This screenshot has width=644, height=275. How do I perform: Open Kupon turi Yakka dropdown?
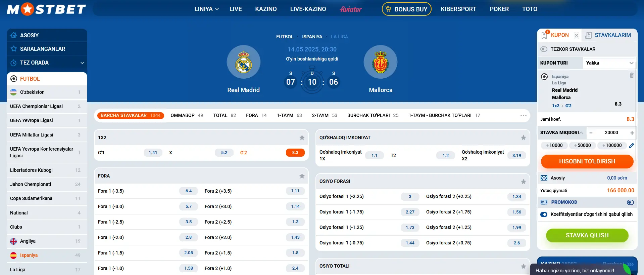tap(609, 63)
